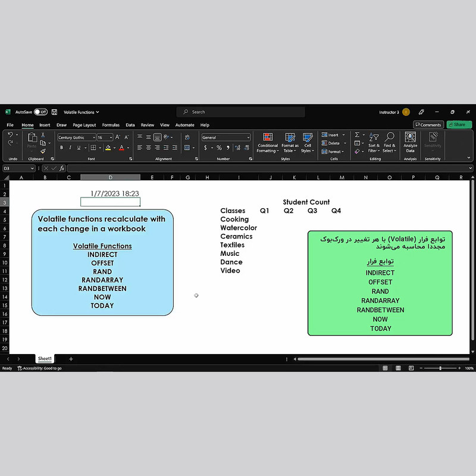Click the Cut scissors icon

(x=42, y=136)
